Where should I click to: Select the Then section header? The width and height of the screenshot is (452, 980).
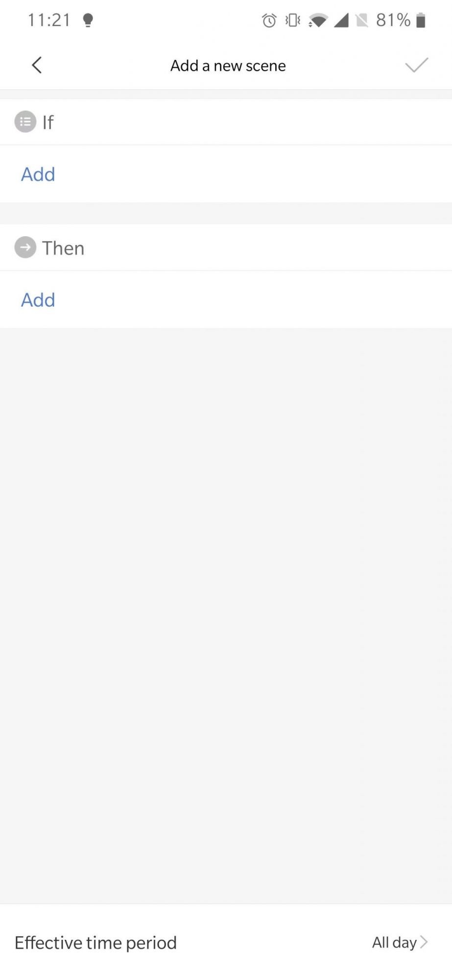click(63, 248)
